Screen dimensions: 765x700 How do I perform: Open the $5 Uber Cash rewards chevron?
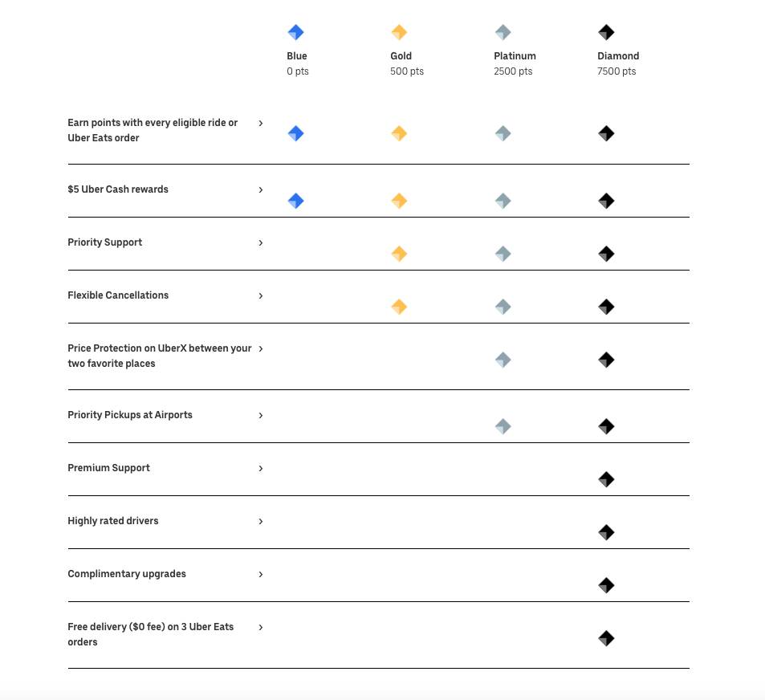(261, 189)
